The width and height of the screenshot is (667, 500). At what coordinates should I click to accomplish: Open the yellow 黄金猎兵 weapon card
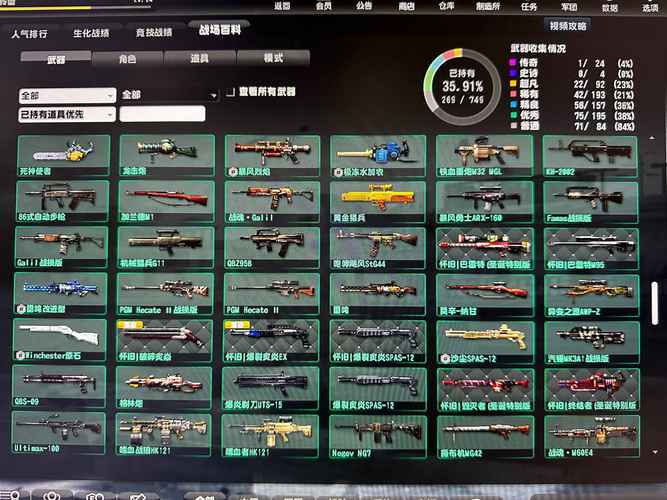[x=377, y=203]
